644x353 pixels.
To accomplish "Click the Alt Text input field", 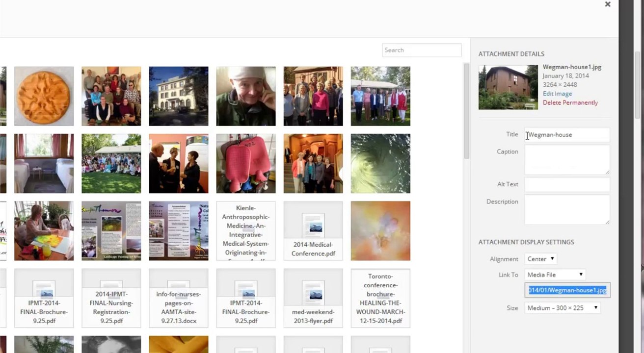I will [x=567, y=184].
